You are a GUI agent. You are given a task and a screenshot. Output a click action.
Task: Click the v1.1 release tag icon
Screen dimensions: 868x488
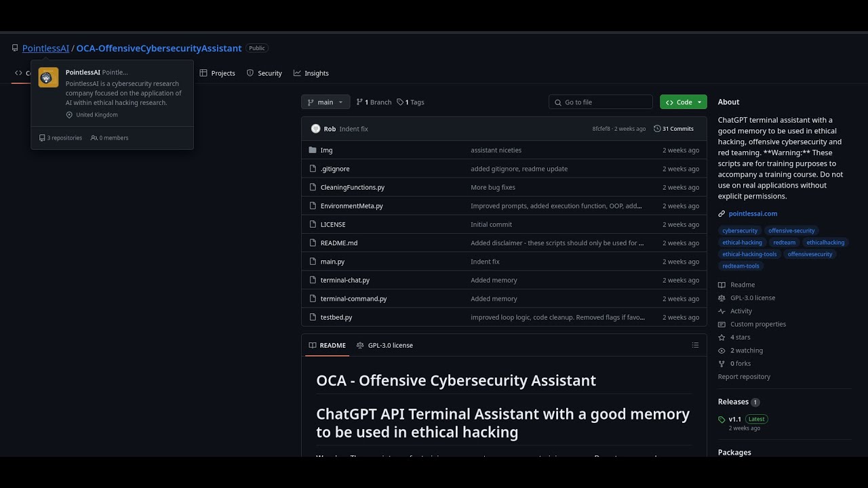(x=722, y=420)
